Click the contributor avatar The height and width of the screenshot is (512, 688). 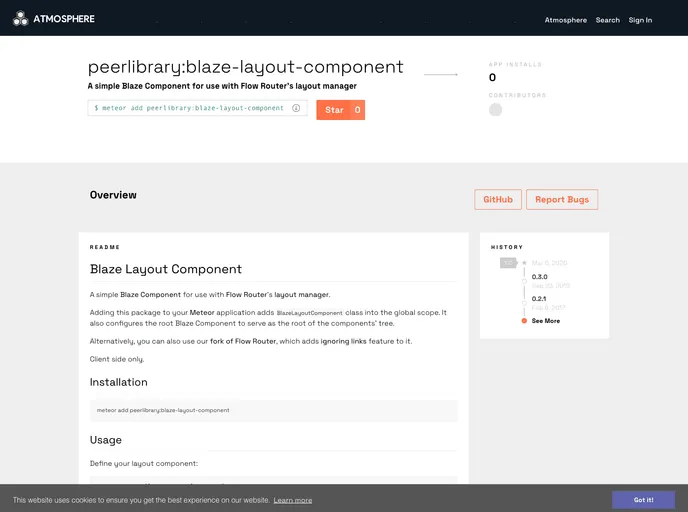(495, 110)
